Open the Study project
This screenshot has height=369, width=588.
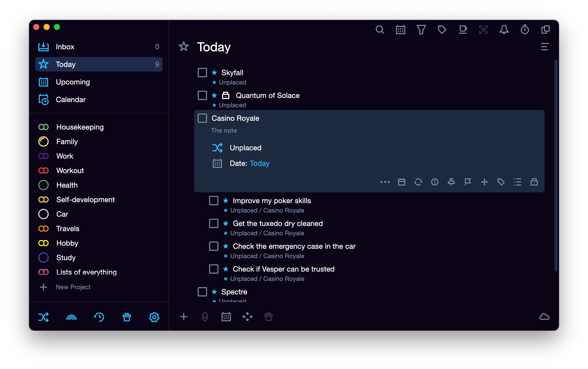(99, 258)
